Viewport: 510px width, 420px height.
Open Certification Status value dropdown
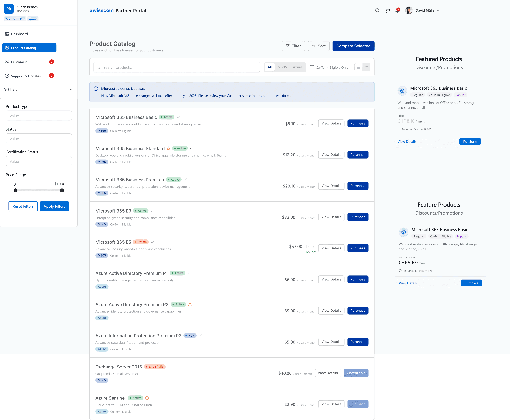tap(39, 161)
